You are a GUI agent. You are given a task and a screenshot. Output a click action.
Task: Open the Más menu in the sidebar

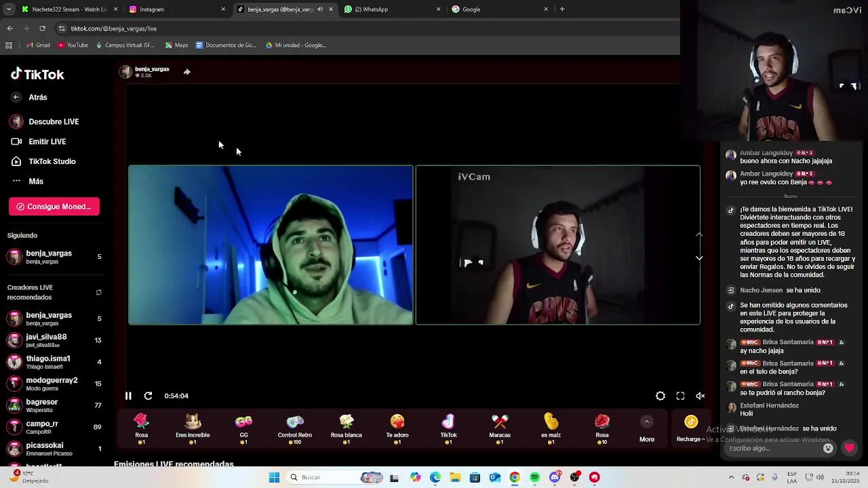[27, 181]
